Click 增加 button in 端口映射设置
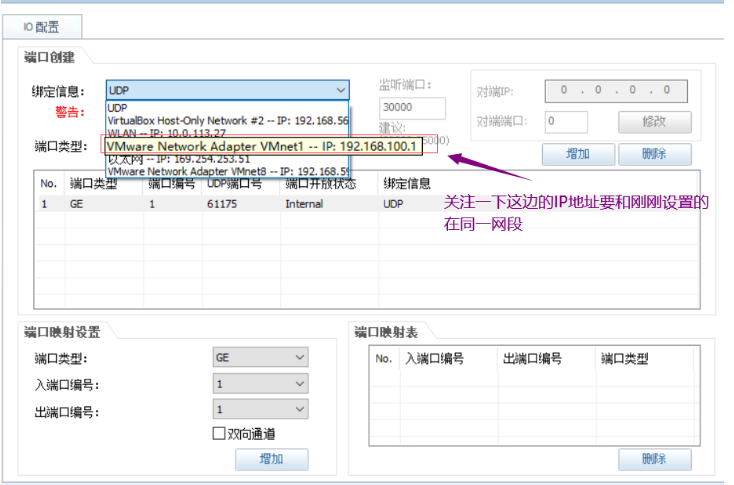Image resolution: width=734 pixels, height=485 pixels. pos(272,459)
